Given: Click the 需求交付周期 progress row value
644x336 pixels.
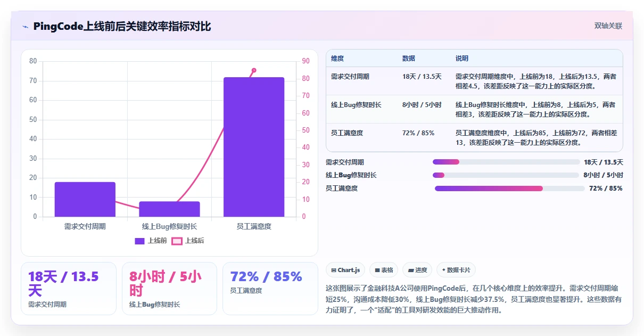Looking at the screenshot, I should [x=604, y=162].
